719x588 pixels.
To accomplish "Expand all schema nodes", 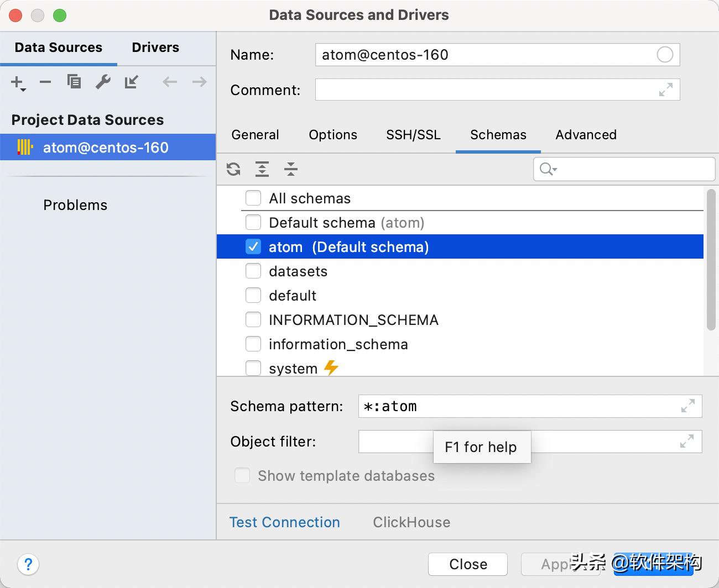I will 262,169.
